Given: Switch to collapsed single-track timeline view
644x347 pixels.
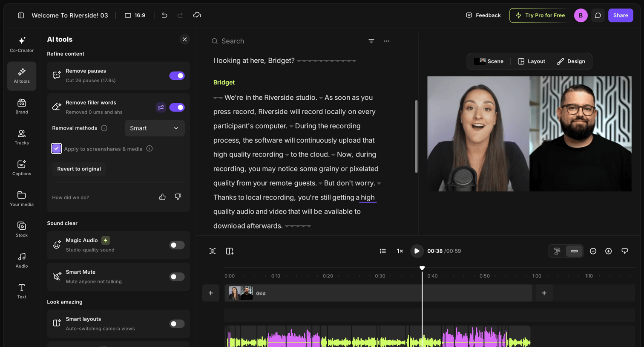Looking at the screenshot, I should tap(574, 251).
